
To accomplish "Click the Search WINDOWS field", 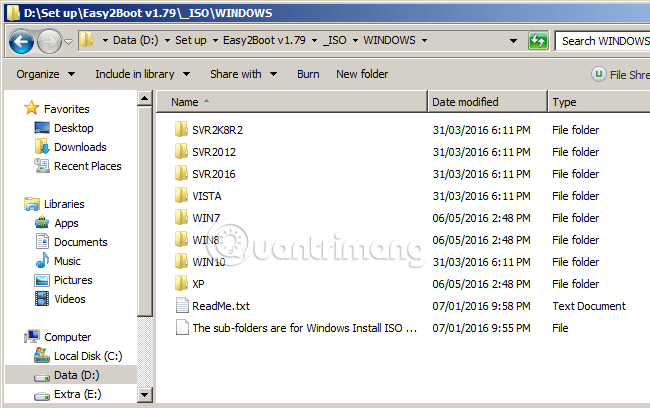I will (x=602, y=41).
